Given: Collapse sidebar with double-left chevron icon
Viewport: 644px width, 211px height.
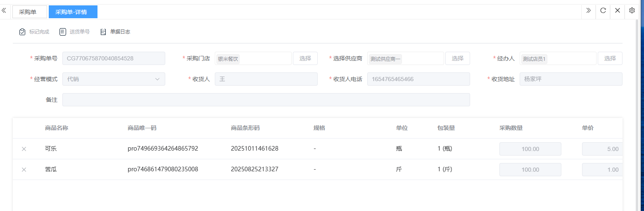Looking at the screenshot, I should tap(4, 11).
